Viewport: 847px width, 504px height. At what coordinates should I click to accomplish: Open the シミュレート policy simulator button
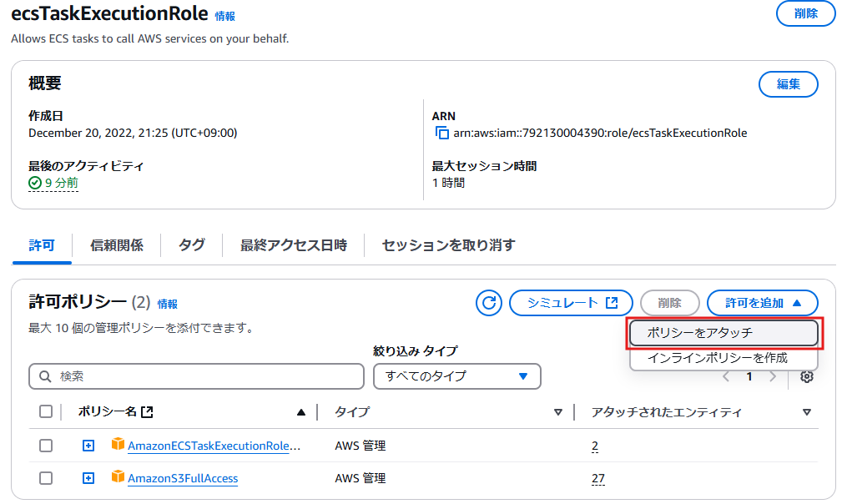(571, 303)
